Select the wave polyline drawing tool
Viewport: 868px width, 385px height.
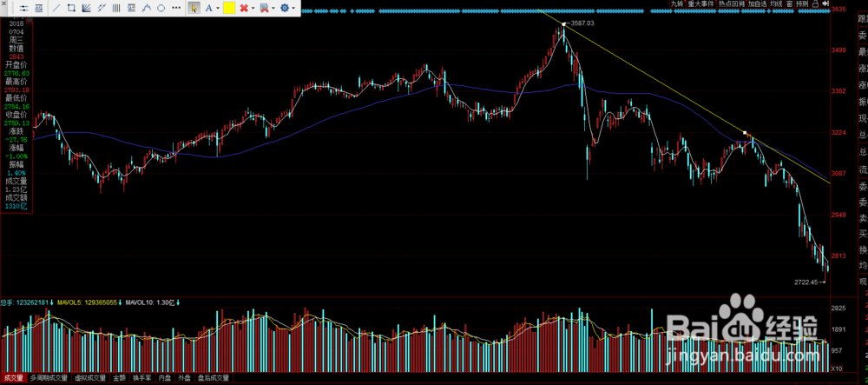(x=146, y=9)
